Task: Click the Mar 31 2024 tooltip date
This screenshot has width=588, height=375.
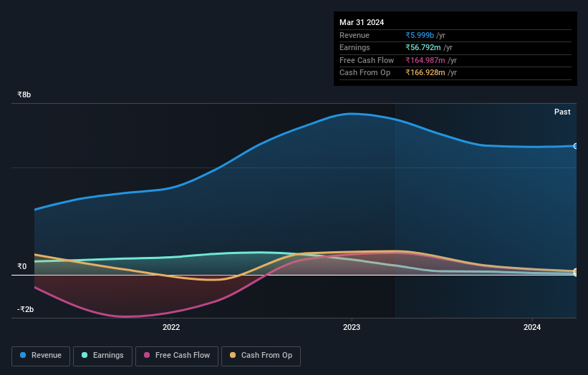Action: 362,22
